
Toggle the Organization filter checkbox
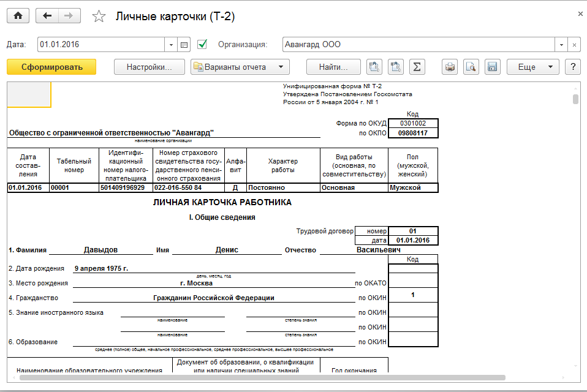(202, 44)
